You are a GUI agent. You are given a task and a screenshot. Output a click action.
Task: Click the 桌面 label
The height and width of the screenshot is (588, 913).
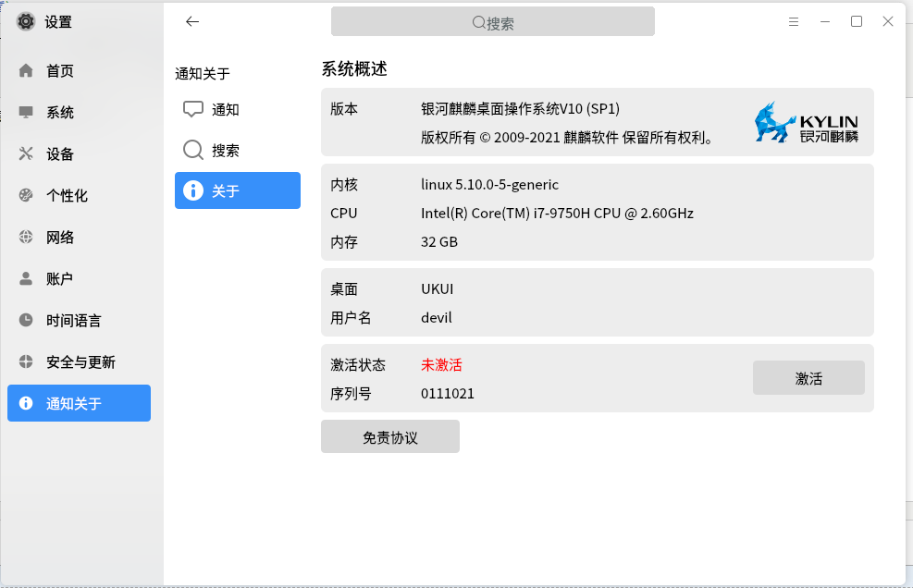click(343, 288)
